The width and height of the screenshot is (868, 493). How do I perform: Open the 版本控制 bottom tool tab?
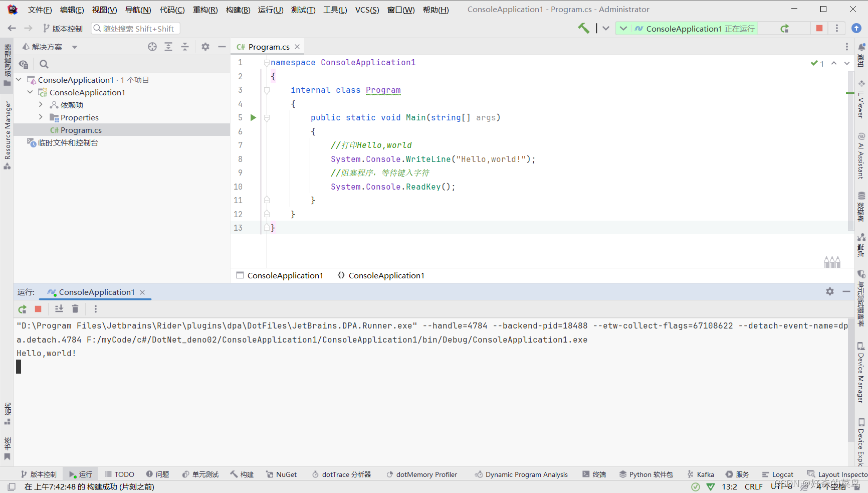[x=39, y=474]
